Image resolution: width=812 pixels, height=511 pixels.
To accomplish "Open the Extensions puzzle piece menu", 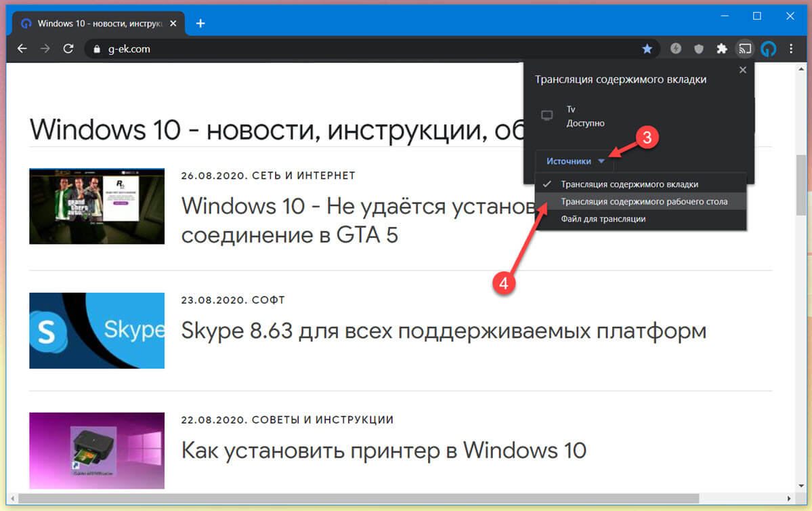I will [721, 49].
